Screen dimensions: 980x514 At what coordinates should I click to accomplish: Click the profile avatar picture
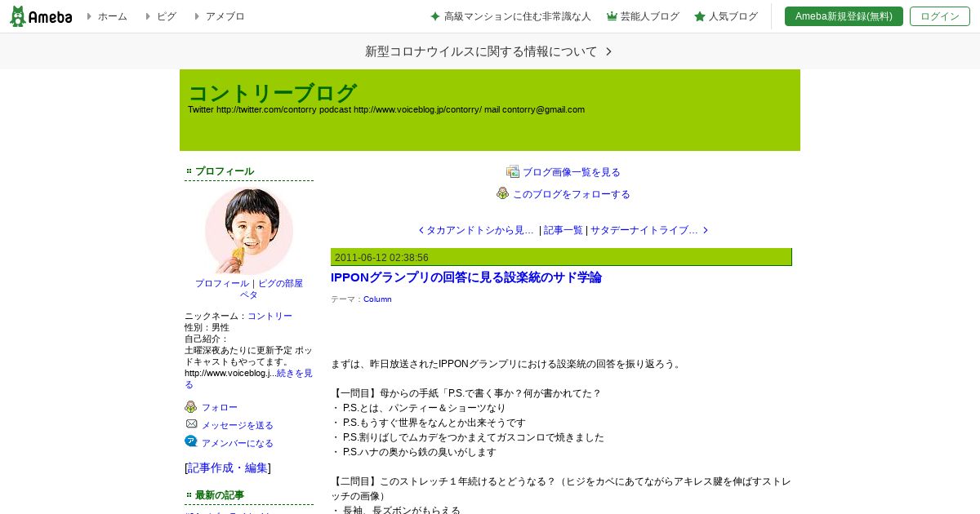[249, 231]
